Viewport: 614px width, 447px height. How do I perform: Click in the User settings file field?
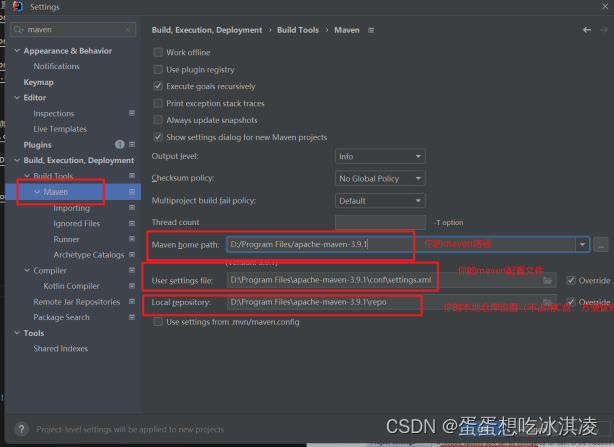click(x=391, y=280)
